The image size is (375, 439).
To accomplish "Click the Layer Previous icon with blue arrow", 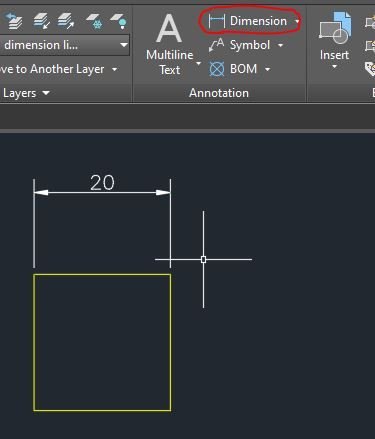I will coord(14,21).
